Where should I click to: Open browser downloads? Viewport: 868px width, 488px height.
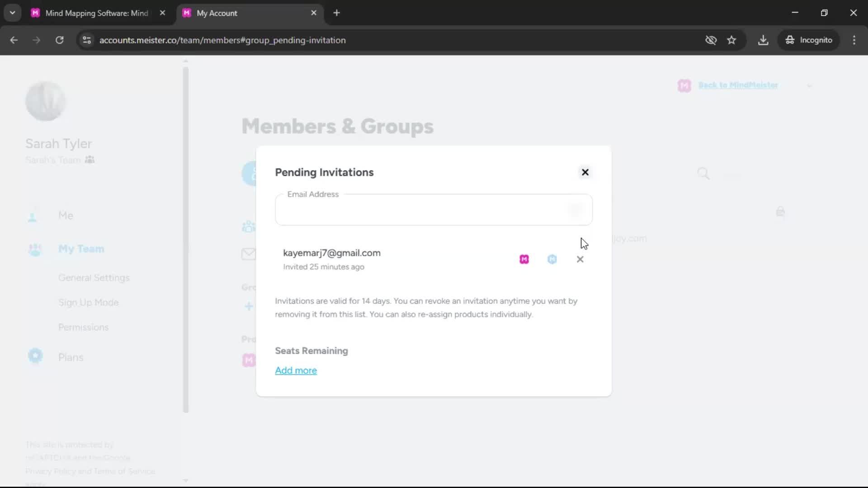(763, 40)
